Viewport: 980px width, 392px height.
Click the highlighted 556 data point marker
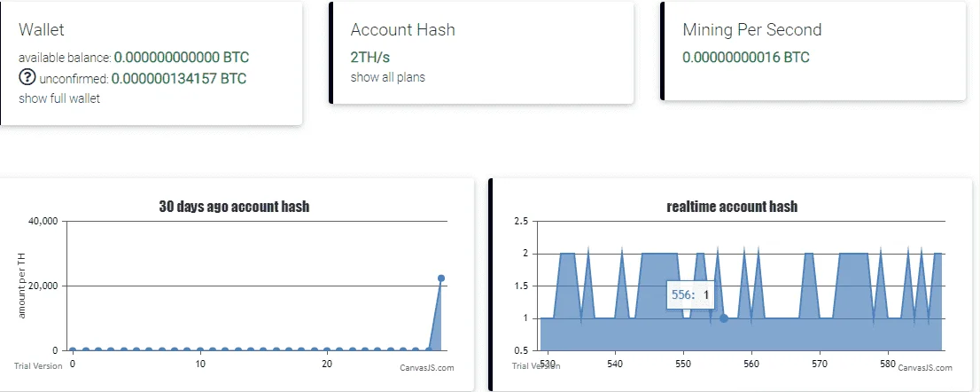coord(724,318)
